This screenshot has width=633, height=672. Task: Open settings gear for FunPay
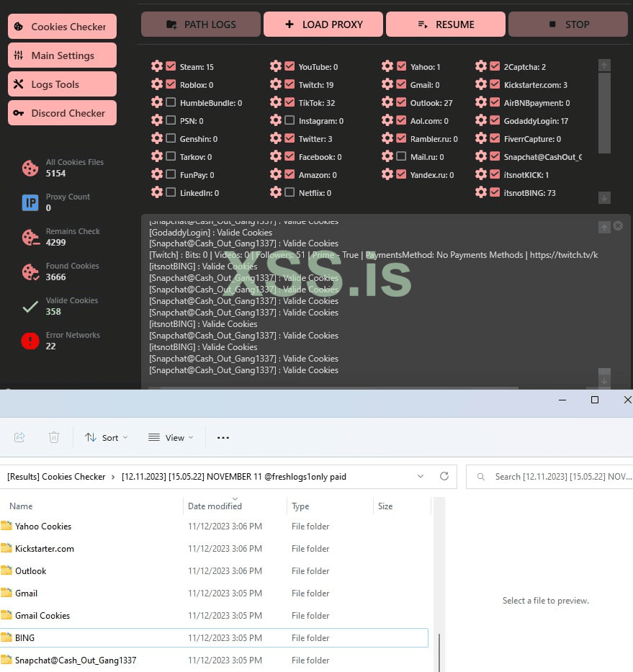tap(157, 174)
